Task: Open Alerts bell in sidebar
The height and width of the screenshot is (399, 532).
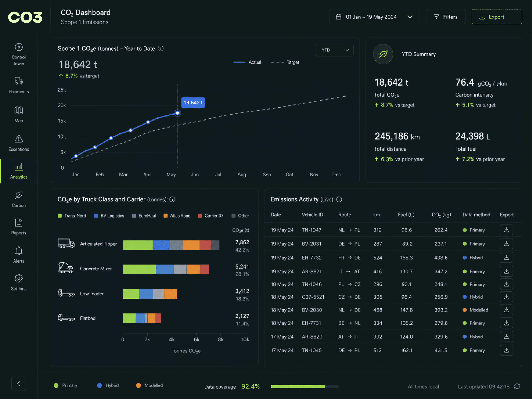Action: [x=19, y=255]
